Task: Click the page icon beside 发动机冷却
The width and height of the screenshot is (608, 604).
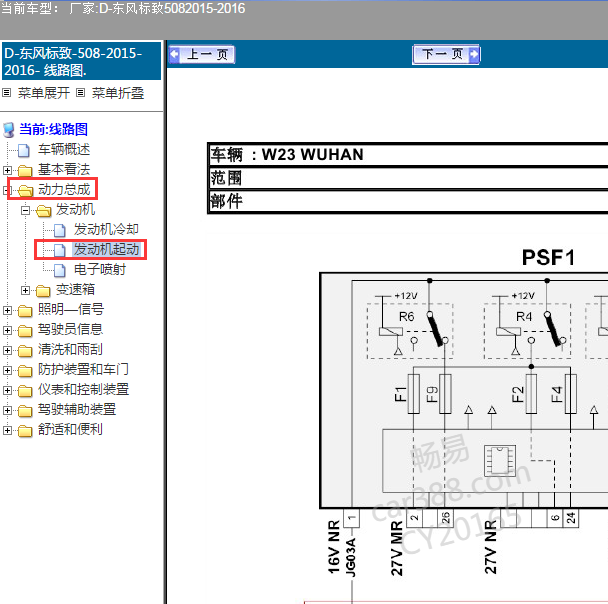Action: coord(60,230)
